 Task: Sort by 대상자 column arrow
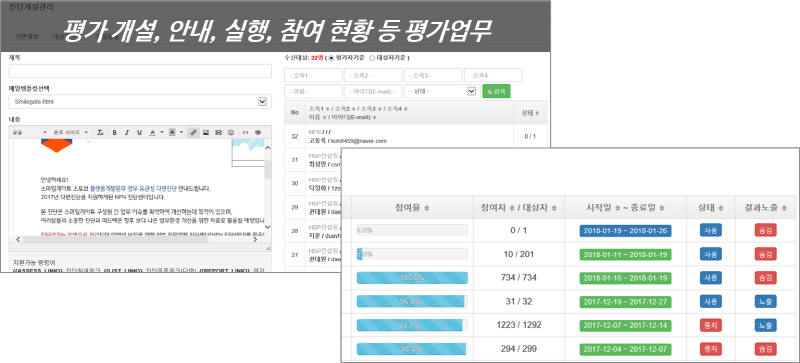[x=554, y=207]
